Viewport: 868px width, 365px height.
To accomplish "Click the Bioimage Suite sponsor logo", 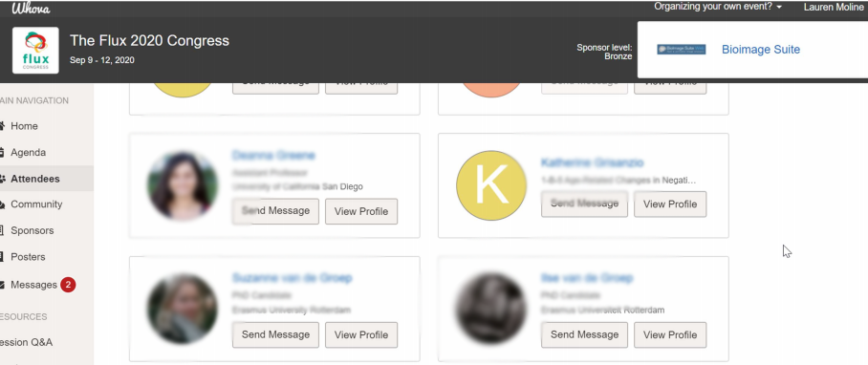I will 681,50.
